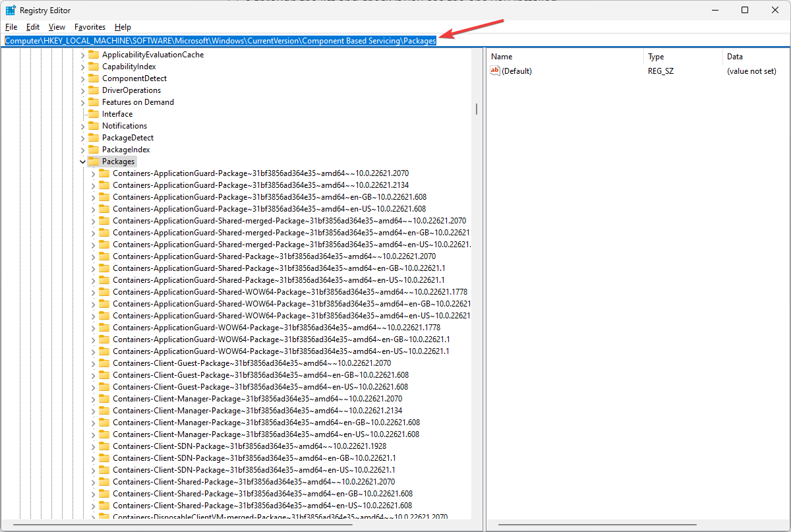Expand the Notifications key
791x532 pixels.
[x=82, y=126]
